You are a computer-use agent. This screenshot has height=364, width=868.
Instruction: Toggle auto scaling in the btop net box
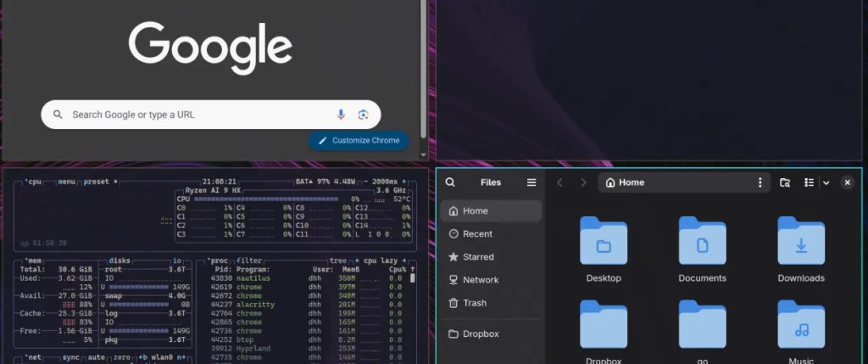pos(97,357)
